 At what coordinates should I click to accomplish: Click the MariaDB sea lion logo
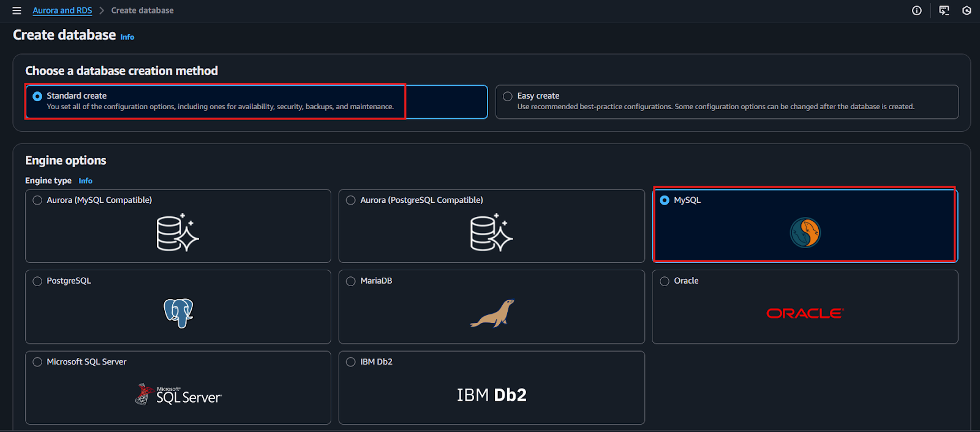point(492,313)
